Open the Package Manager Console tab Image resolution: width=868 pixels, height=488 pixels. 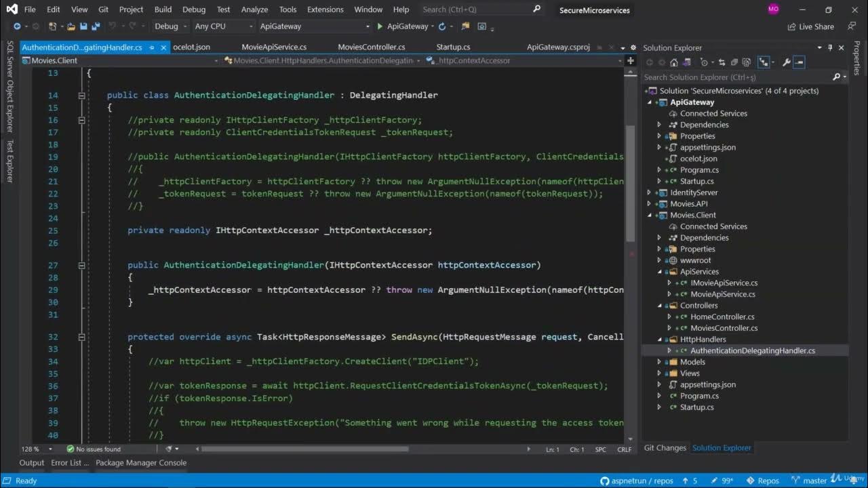[141, 463]
